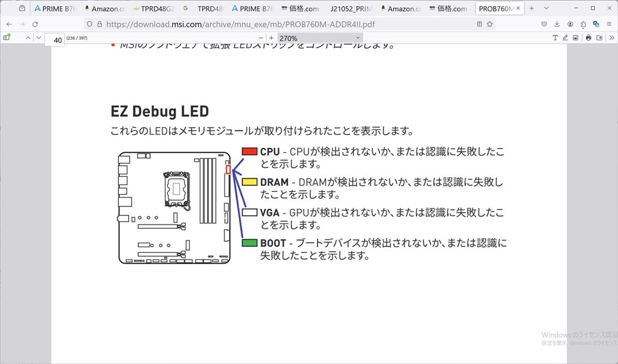Switch to second Amazon.co tab
Screen dimensions: 618x364
pos(401,8)
